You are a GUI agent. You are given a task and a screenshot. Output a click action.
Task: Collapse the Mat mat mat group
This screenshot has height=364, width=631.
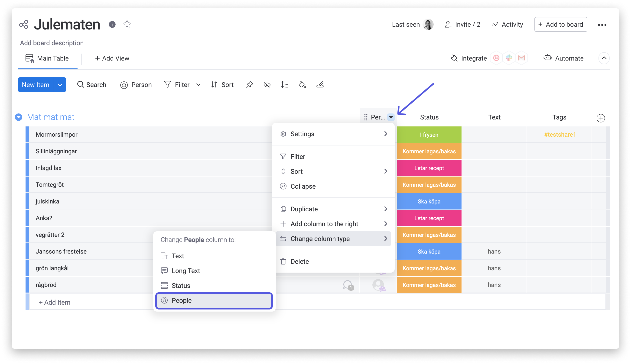pos(19,117)
